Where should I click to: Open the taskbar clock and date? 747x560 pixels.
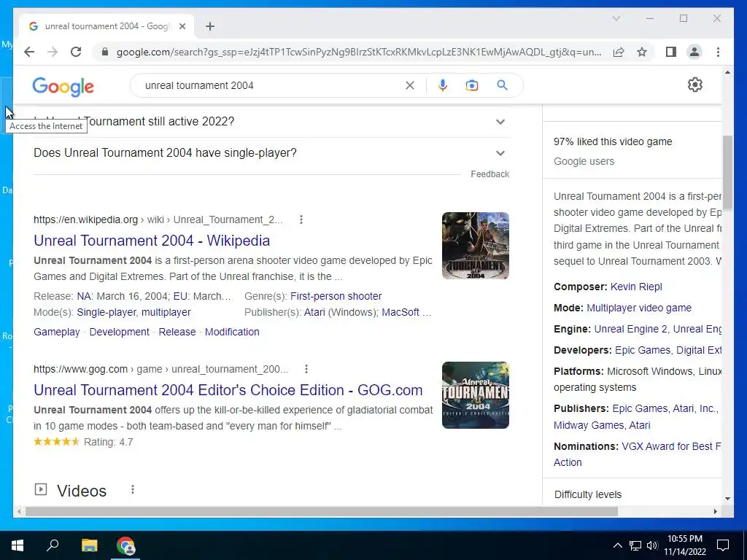click(684, 545)
